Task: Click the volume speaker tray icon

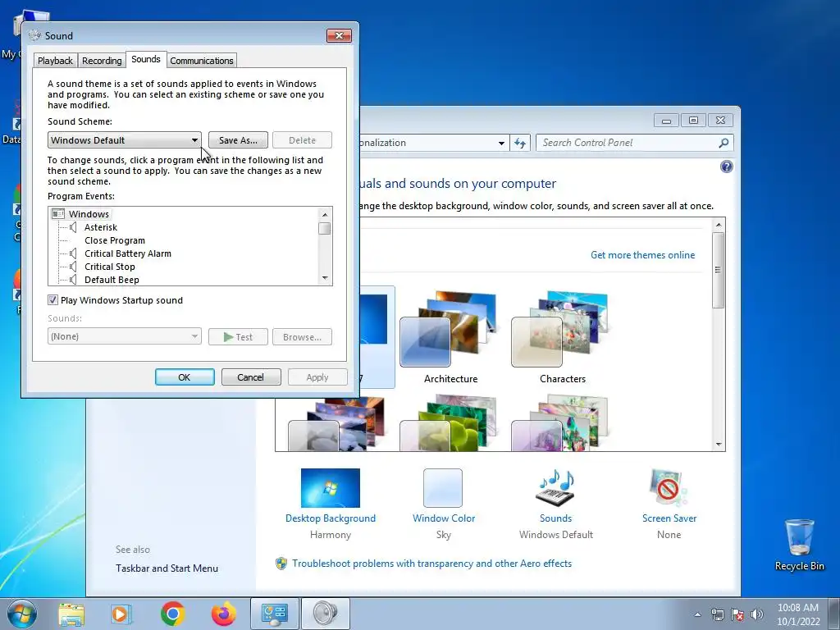Action: [x=757, y=614]
